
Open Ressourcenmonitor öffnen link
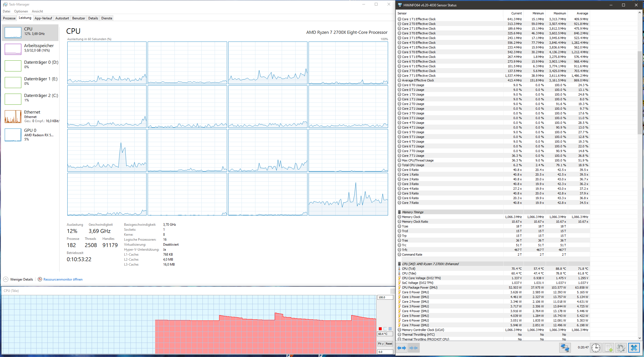63,279
